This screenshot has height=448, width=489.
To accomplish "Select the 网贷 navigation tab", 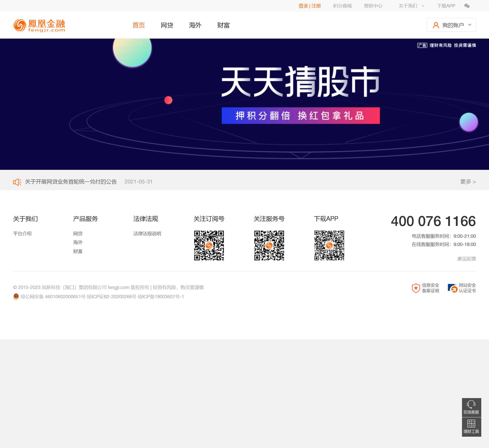I will pos(167,25).
